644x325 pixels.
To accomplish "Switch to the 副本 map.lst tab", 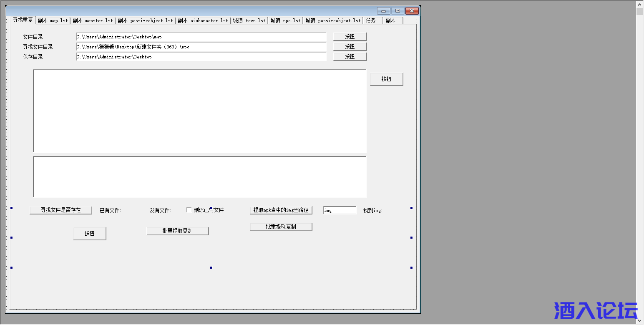I will [x=53, y=20].
